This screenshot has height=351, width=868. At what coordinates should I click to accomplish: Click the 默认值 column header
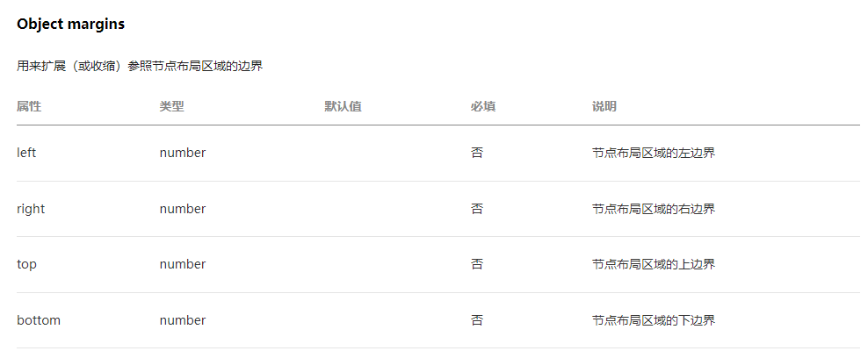pyautogui.click(x=343, y=106)
